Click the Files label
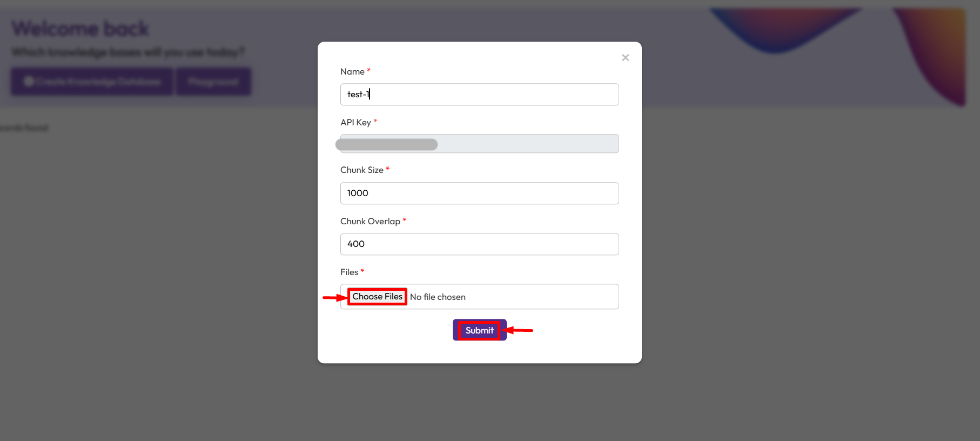The width and height of the screenshot is (980, 441). 349,272
